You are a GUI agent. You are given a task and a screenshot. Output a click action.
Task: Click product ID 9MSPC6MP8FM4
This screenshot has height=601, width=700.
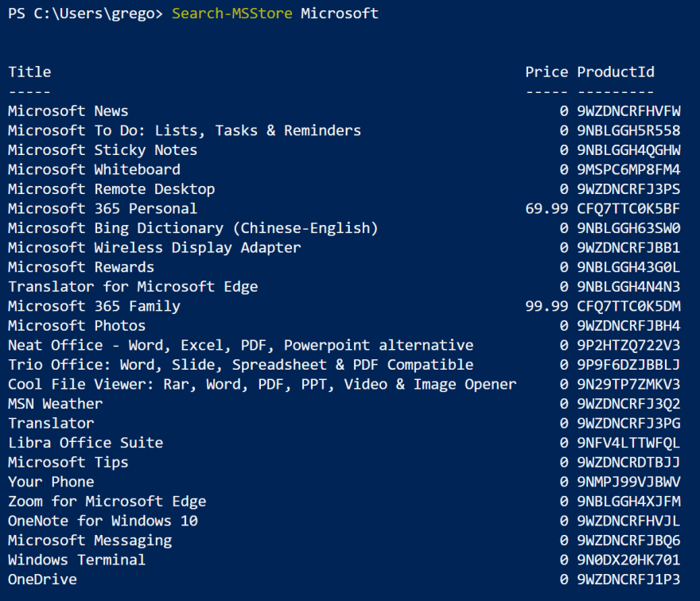click(x=629, y=169)
